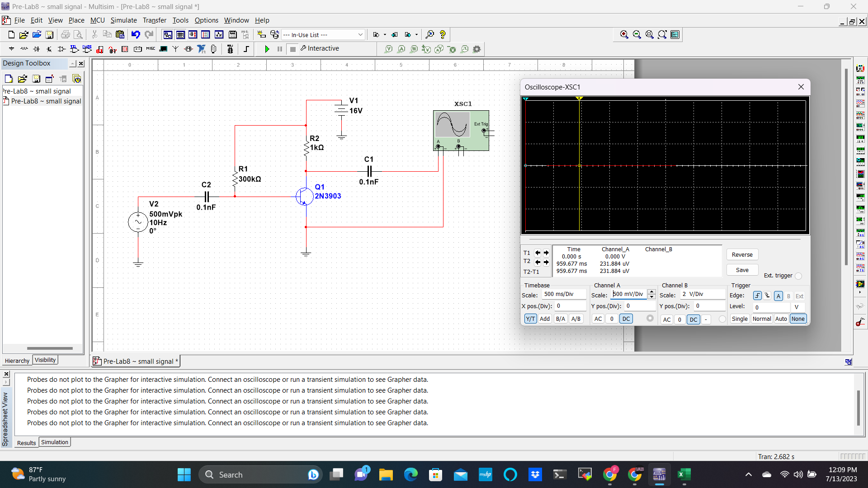Open the trigger Level unit dropdown
The image size is (868, 488).
pos(797,307)
